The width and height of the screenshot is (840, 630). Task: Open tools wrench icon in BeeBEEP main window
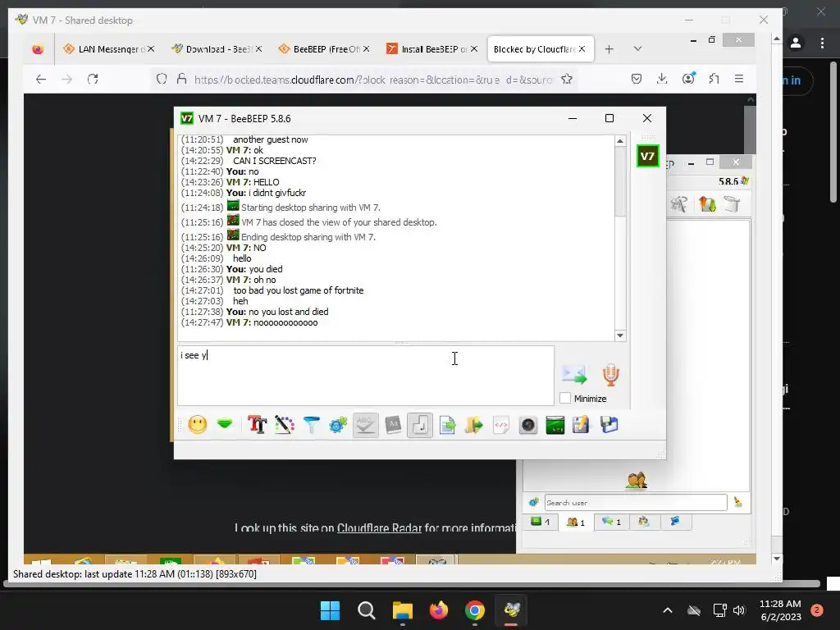click(x=678, y=204)
